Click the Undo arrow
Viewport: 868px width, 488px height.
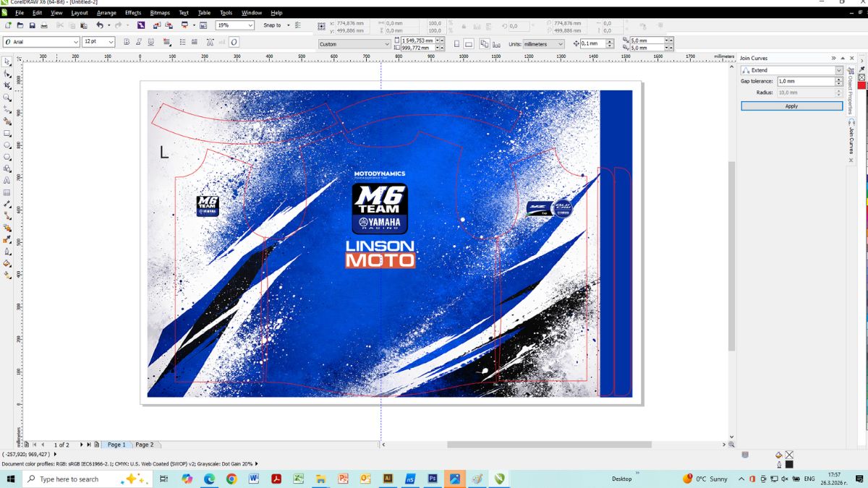pyautogui.click(x=100, y=25)
